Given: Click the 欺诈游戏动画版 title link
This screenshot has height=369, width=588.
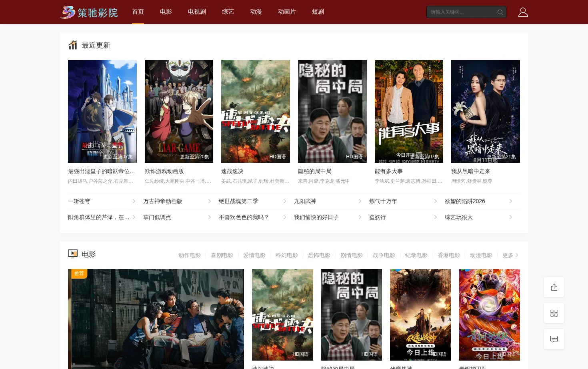Looking at the screenshot, I should pos(164,171).
